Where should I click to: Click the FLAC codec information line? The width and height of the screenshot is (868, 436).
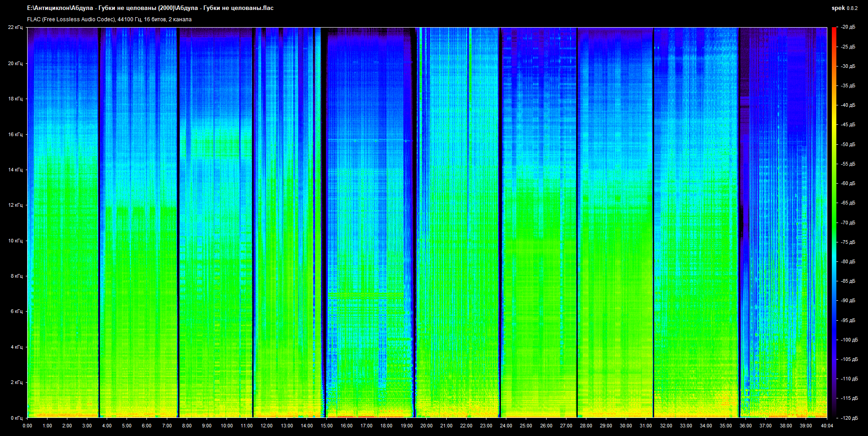click(109, 19)
